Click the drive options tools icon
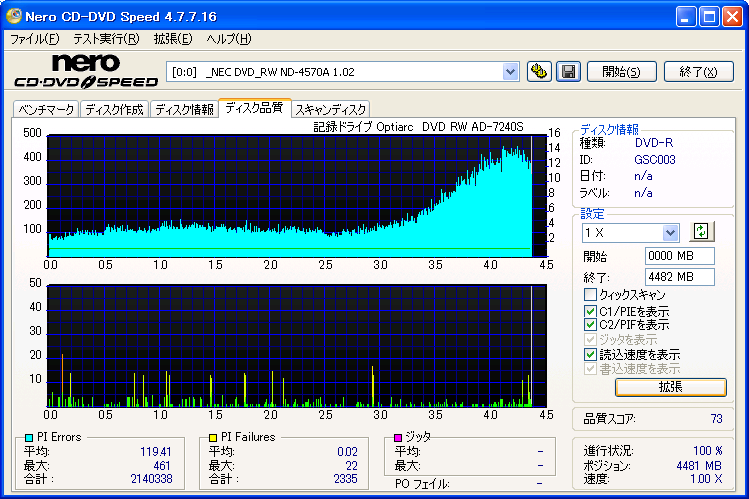Screen dimensions: 749x499 point(539,72)
